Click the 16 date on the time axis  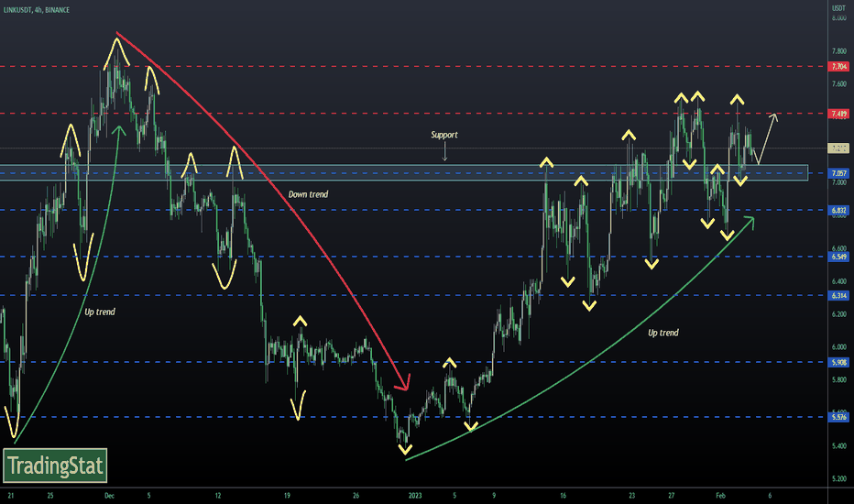pyautogui.click(x=563, y=496)
